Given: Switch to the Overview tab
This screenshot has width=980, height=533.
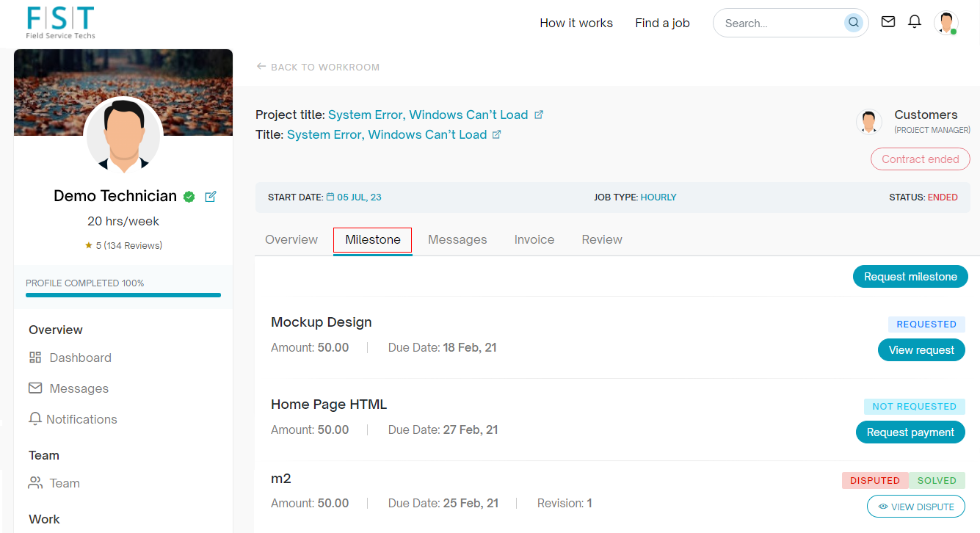Looking at the screenshot, I should [291, 239].
